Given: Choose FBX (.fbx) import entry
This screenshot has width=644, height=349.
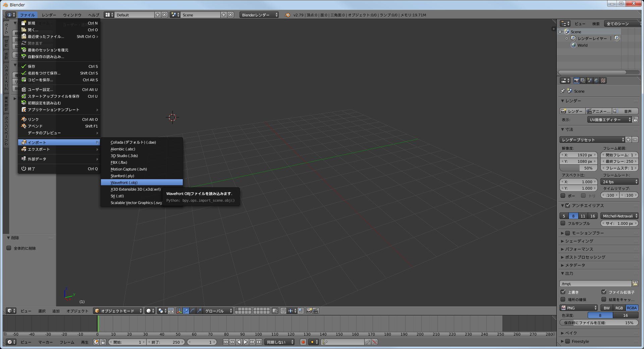Looking at the screenshot, I should coord(142,162).
